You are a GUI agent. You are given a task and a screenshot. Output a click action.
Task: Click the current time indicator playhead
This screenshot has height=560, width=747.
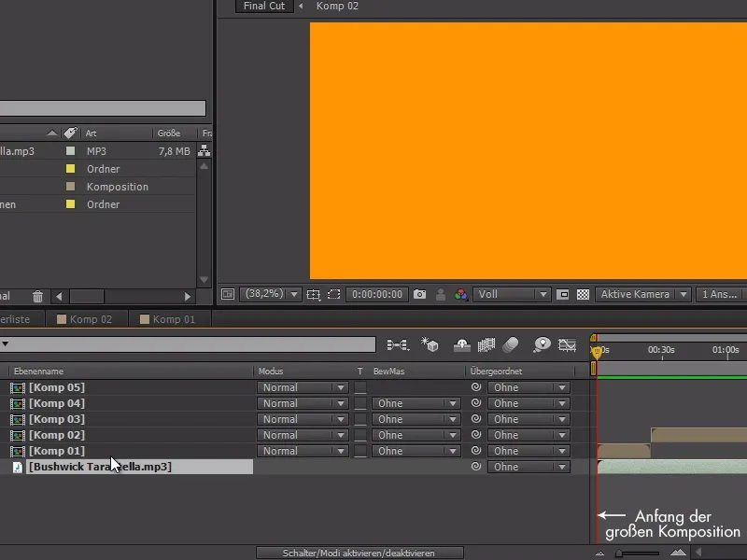[x=597, y=352]
